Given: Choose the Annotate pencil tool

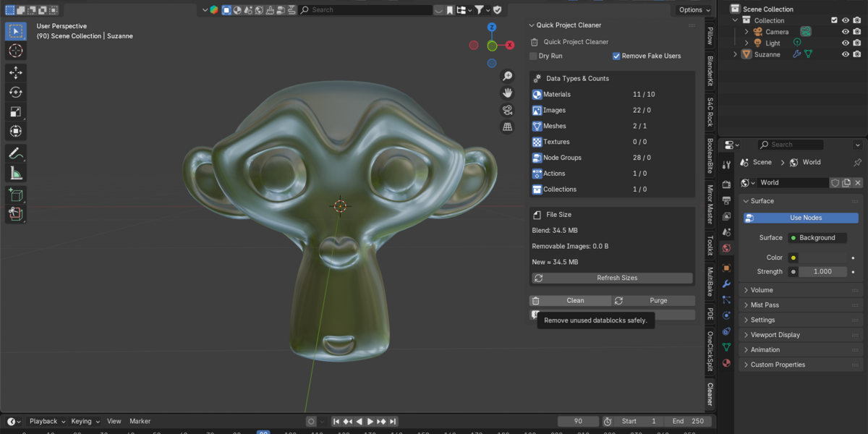Looking at the screenshot, I should 16,153.
